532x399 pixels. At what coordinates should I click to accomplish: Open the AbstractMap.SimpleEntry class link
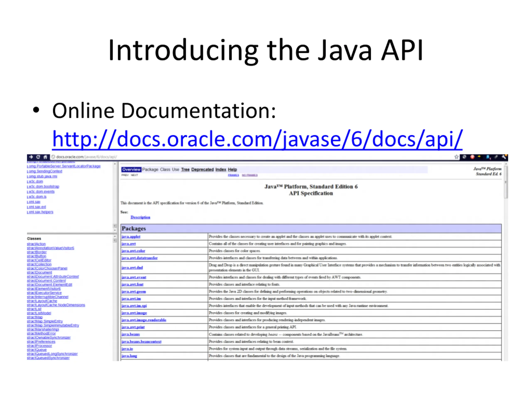pos(45,321)
